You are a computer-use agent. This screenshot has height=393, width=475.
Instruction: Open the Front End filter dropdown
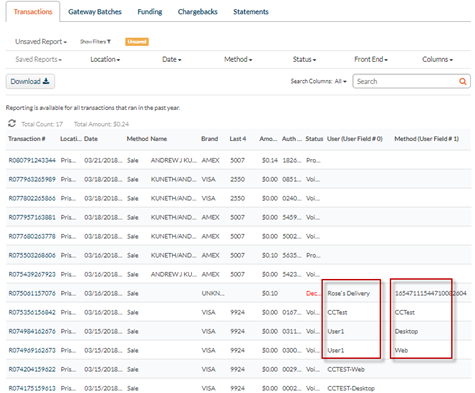[x=371, y=59]
